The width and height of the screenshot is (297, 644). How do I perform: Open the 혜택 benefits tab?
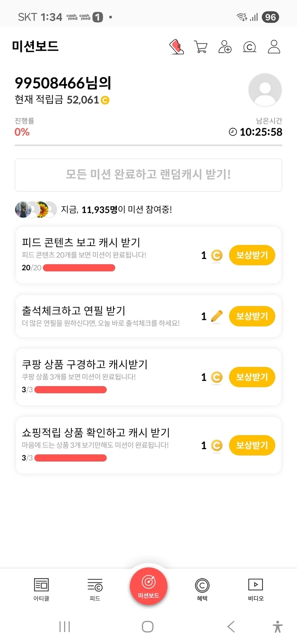coord(202,589)
